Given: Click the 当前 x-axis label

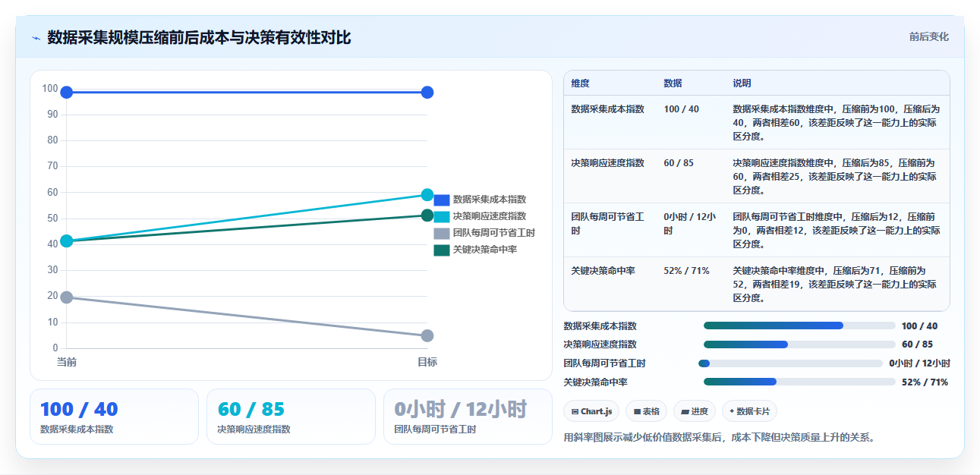Looking at the screenshot, I should pos(67,362).
